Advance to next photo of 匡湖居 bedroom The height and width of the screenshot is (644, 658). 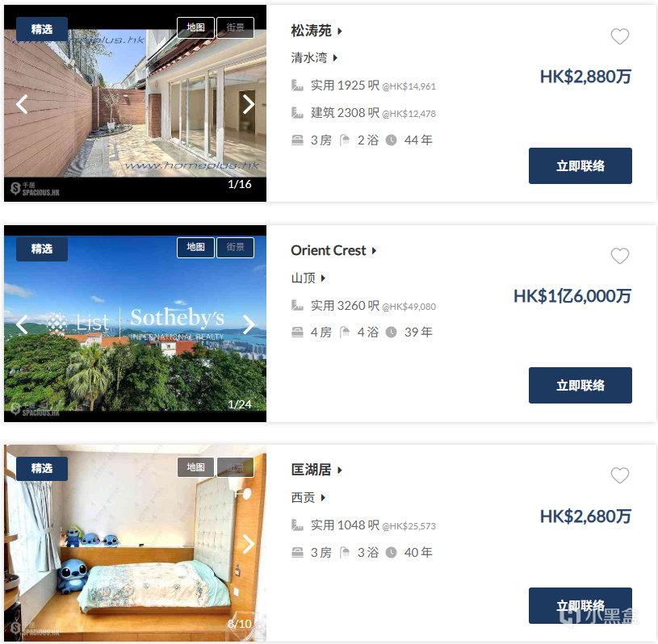pos(249,544)
